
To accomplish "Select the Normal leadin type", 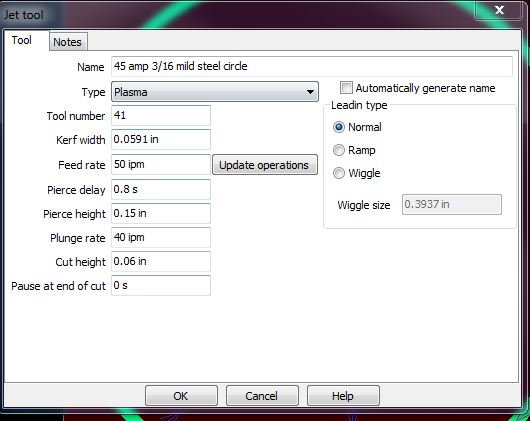I will point(339,127).
